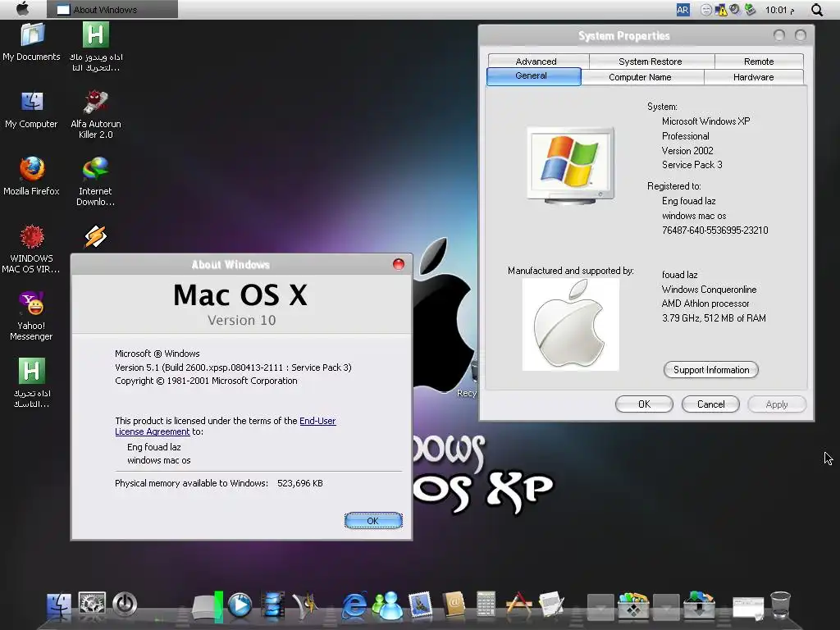Click the silver Apple manufacturer logo

point(571,324)
